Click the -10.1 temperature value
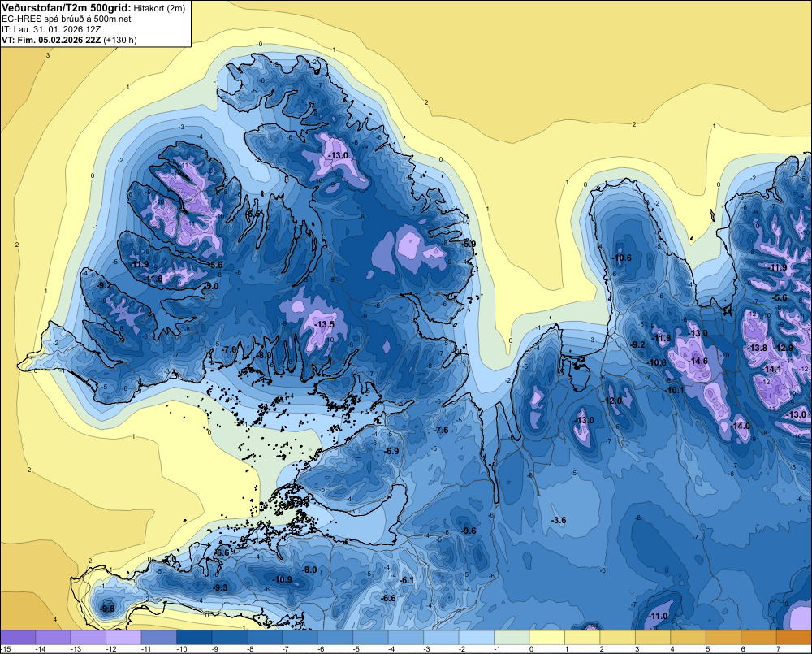 pos(676,390)
